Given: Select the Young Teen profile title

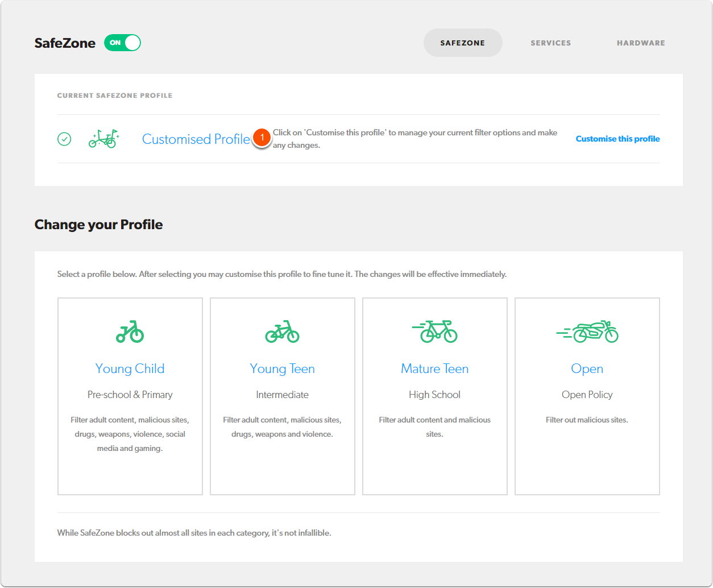Looking at the screenshot, I should coord(282,368).
